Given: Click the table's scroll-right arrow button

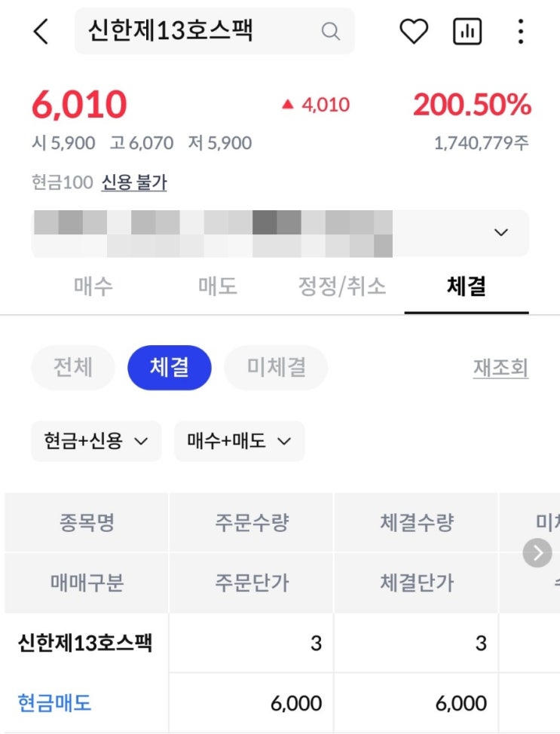Looking at the screenshot, I should click(537, 553).
